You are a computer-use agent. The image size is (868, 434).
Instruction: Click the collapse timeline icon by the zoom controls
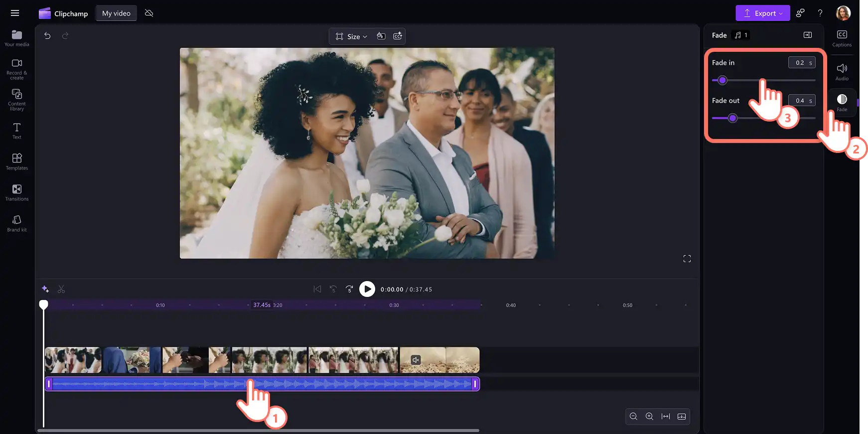click(x=682, y=417)
